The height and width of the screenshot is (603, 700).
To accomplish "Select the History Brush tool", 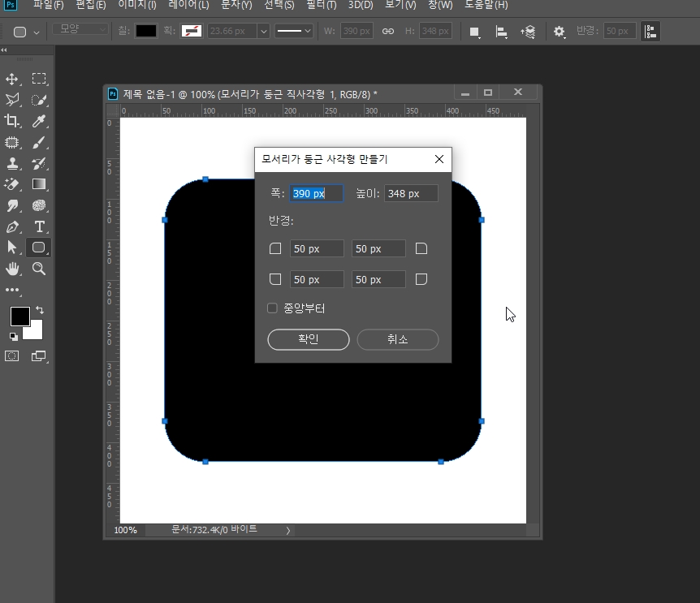I will (x=39, y=163).
